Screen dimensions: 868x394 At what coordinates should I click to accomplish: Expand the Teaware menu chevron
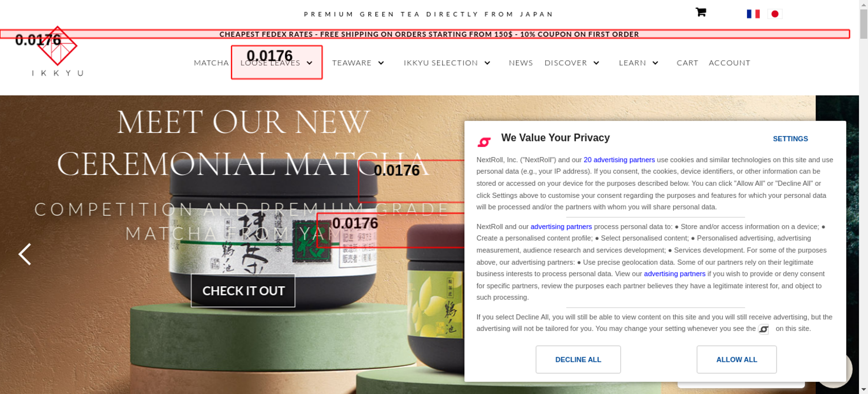[381, 63]
